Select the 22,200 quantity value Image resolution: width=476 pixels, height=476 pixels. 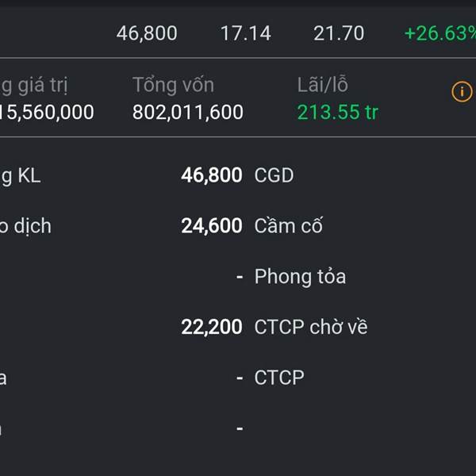tap(211, 327)
